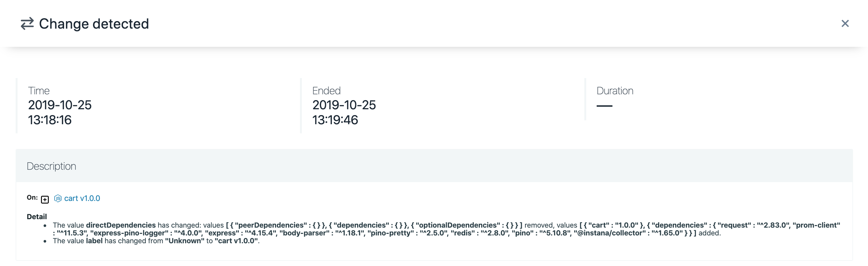Screen dimensions: 868x266
Task: Click the 13:18:16 start time value
Action: tap(49, 120)
